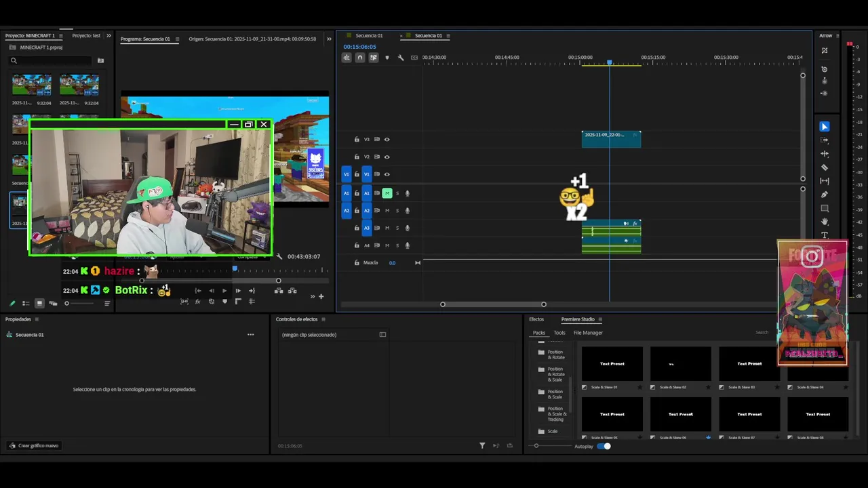Switch to the Proyecto: test tab
The height and width of the screenshot is (488, 868).
click(86, 35)
